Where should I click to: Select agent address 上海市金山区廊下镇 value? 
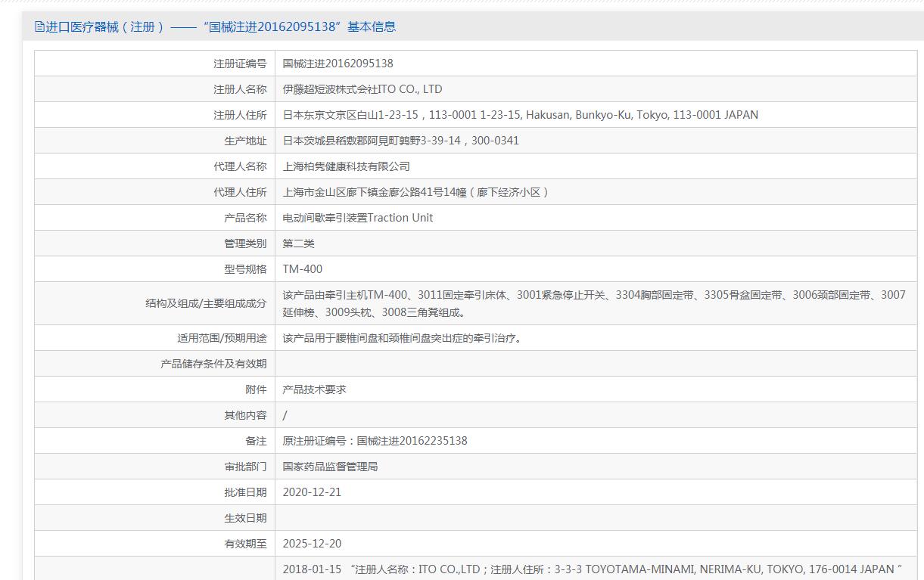click(416, 192)
